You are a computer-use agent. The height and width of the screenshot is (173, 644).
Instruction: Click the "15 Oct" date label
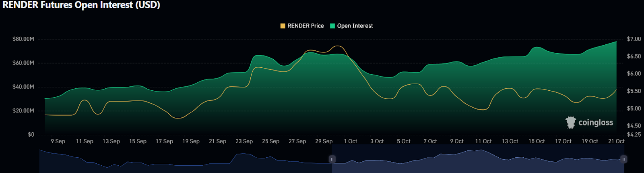[x=537, y=141]
